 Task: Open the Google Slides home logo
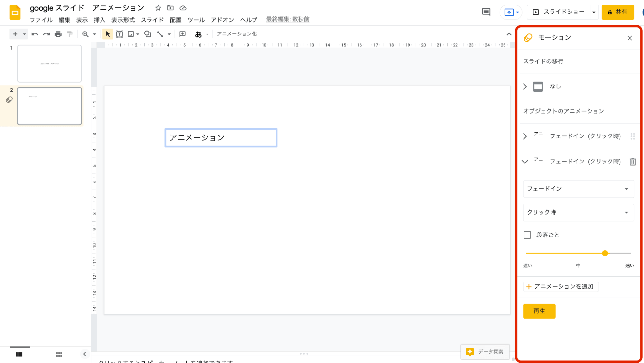[x=15, y=13]
